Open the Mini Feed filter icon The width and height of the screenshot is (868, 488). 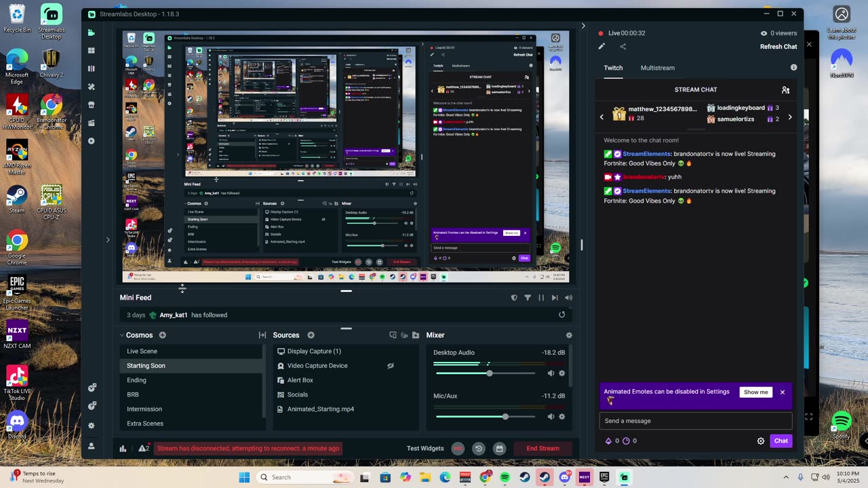click(528, 298)
